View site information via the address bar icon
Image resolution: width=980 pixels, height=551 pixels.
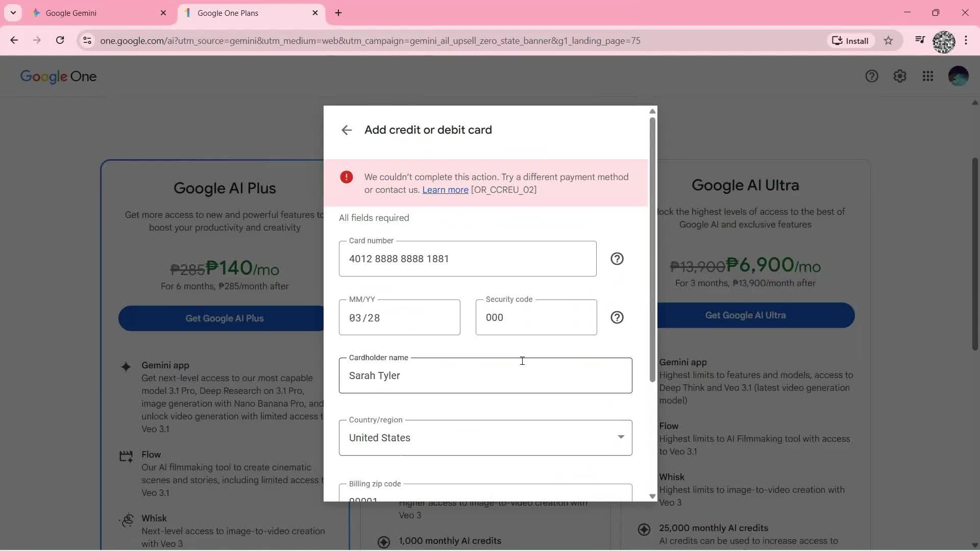[87, 41]
